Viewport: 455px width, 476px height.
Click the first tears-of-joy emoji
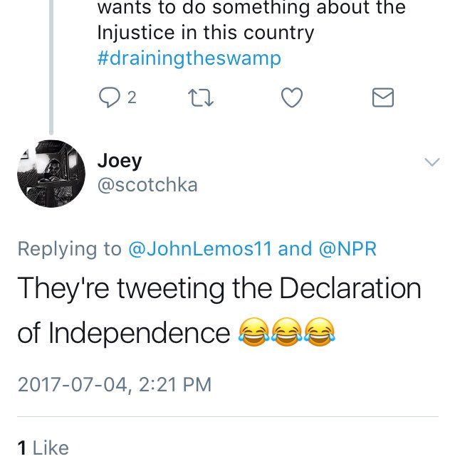250,333
